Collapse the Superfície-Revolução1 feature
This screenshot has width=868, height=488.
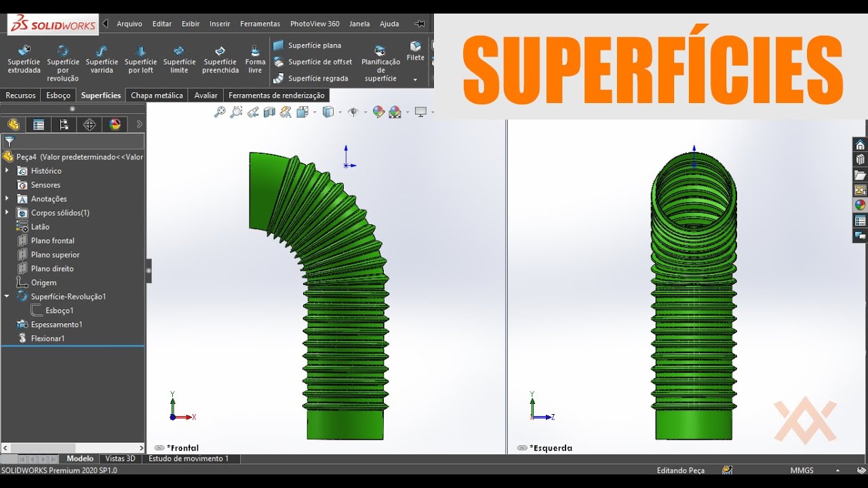click(7, 296)
